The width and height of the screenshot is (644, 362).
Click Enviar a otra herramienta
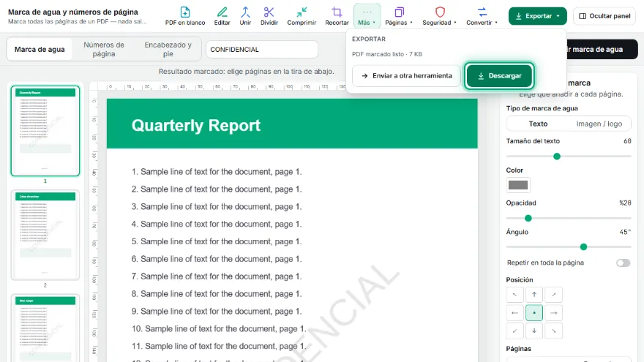click(406, 75)
